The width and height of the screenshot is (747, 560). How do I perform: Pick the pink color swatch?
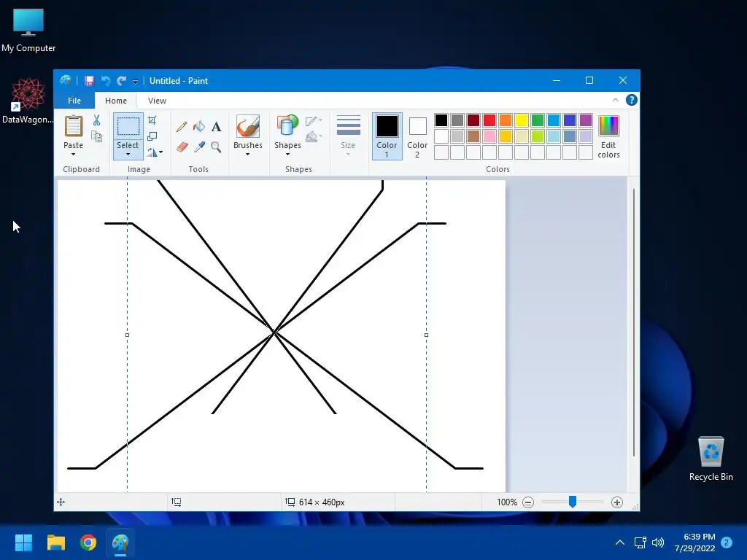[x=489, y=136]
